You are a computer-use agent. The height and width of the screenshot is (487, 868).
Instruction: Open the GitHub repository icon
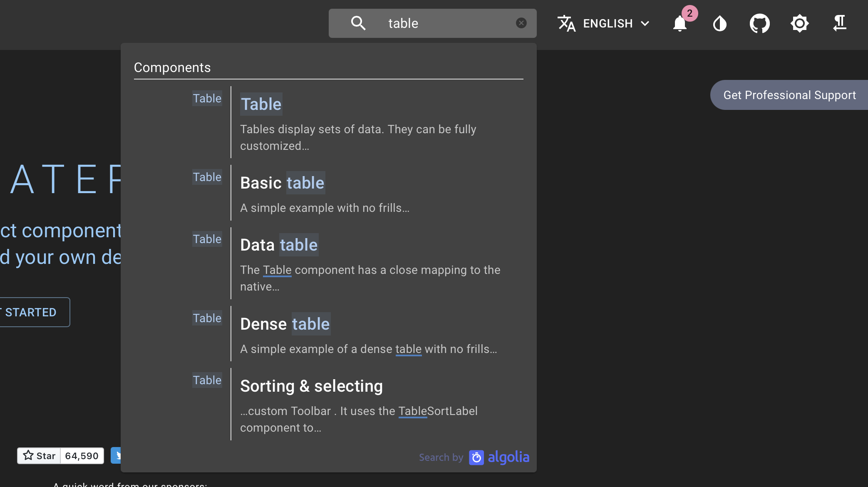[x=759, y=24]
